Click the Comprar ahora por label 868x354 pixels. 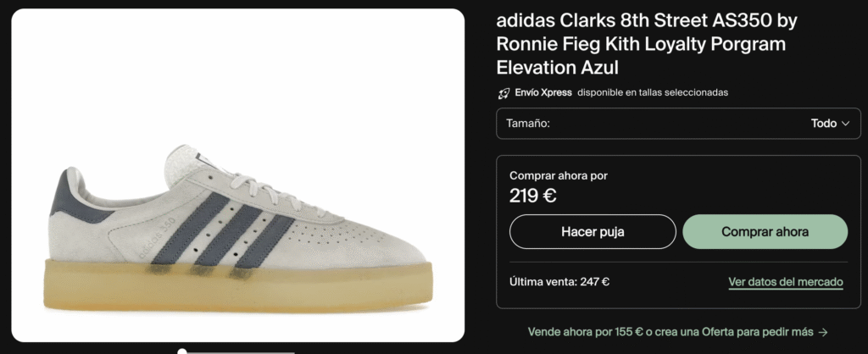pyautogui.click(x=559, y=176)
